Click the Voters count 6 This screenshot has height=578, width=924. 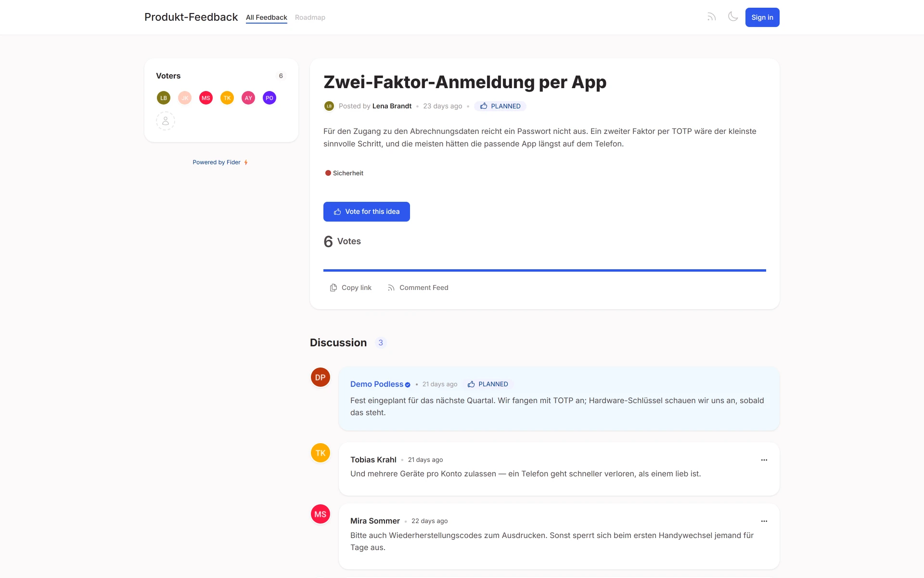(281, 76)
